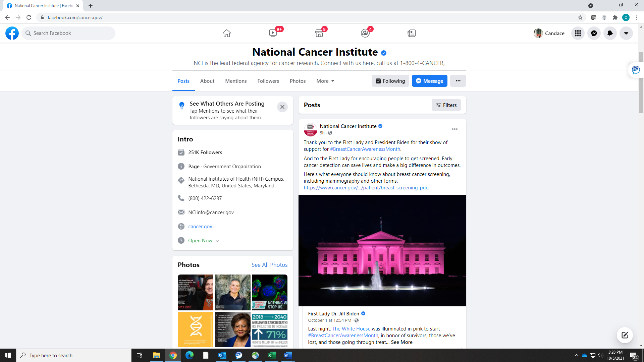This screenshot has height=362, width=644.
Task: Open the Marketplace icon
Action: pyautogui.click(x=319, y=33)
